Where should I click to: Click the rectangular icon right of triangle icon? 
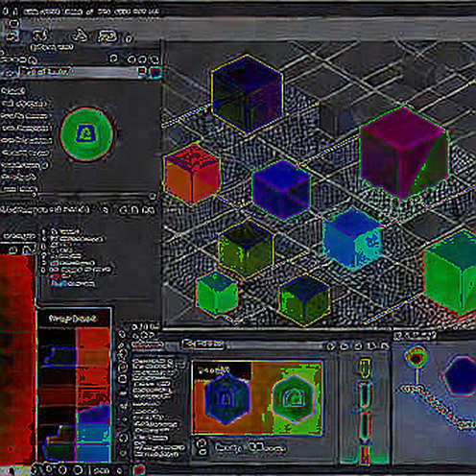point(107,36)
